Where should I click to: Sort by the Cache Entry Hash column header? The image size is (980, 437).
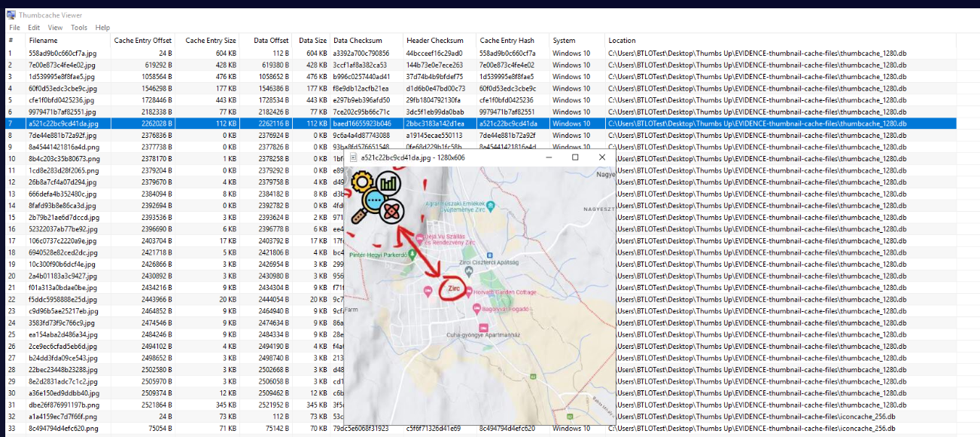[x=513, y=41]
